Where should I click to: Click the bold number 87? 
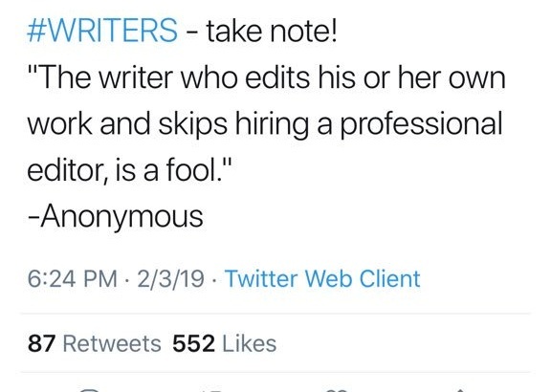tap(41, 343)
